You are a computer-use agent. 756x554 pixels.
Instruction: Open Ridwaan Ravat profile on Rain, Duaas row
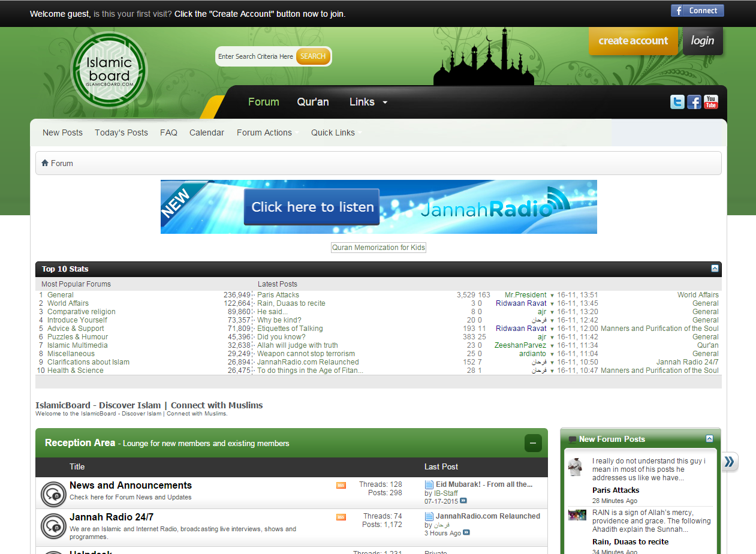coord(521,303)
